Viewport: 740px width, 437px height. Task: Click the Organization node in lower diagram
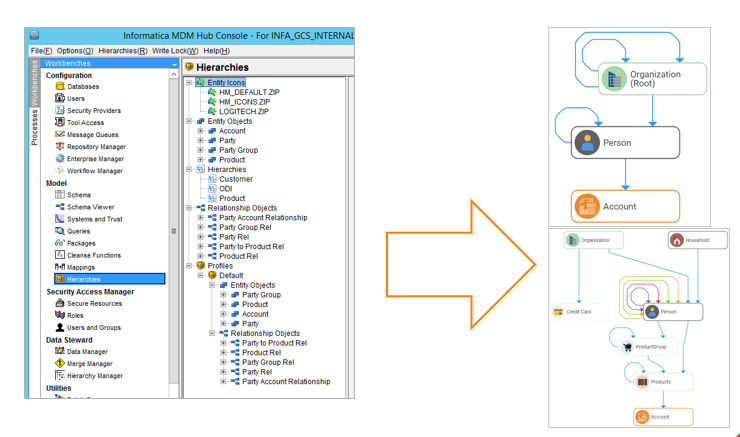coord(594,240)
